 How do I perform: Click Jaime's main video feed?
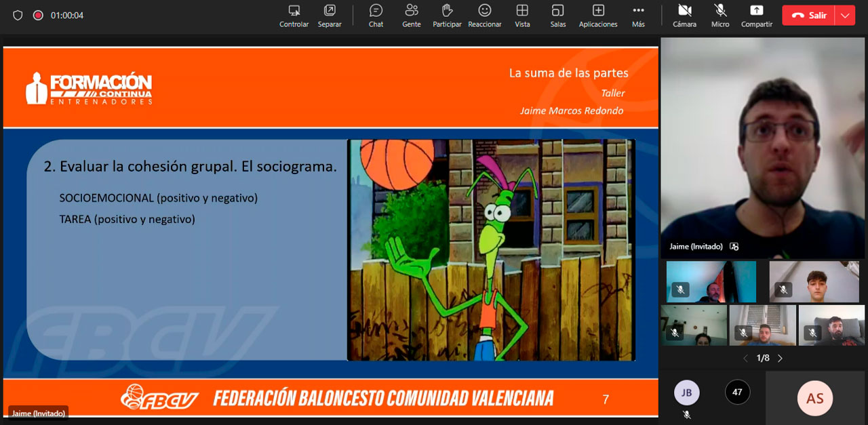pos(762,147)
